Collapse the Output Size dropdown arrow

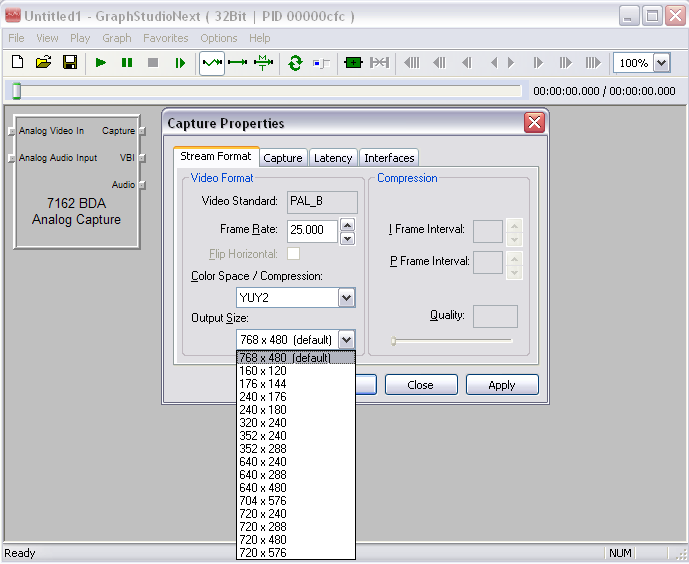tap(346, 340)
